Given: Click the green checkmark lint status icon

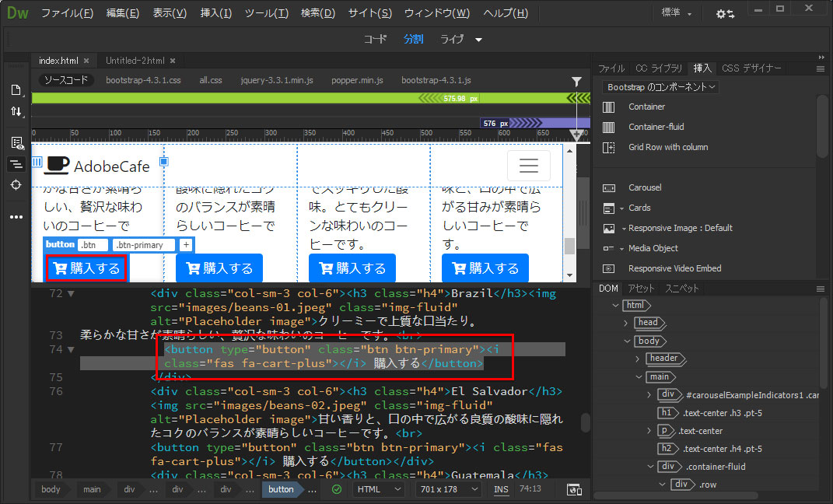Looking at the screenshot, I should point(336,489).
